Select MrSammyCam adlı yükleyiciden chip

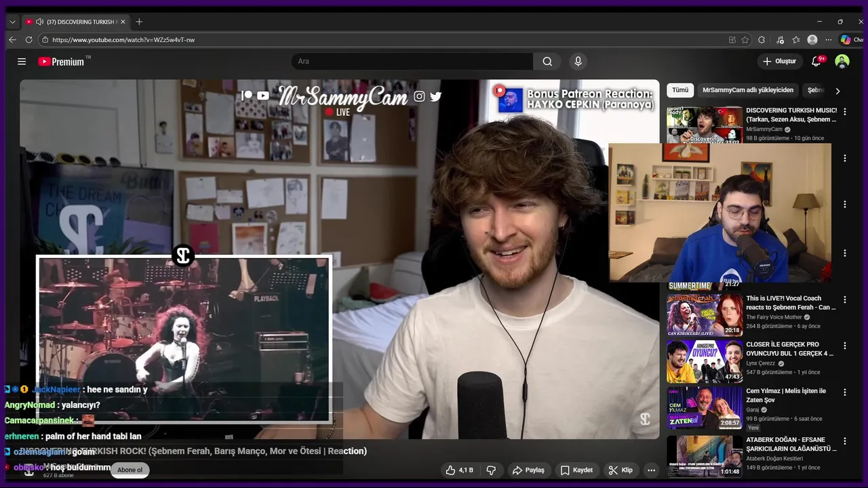coord(748,90)
